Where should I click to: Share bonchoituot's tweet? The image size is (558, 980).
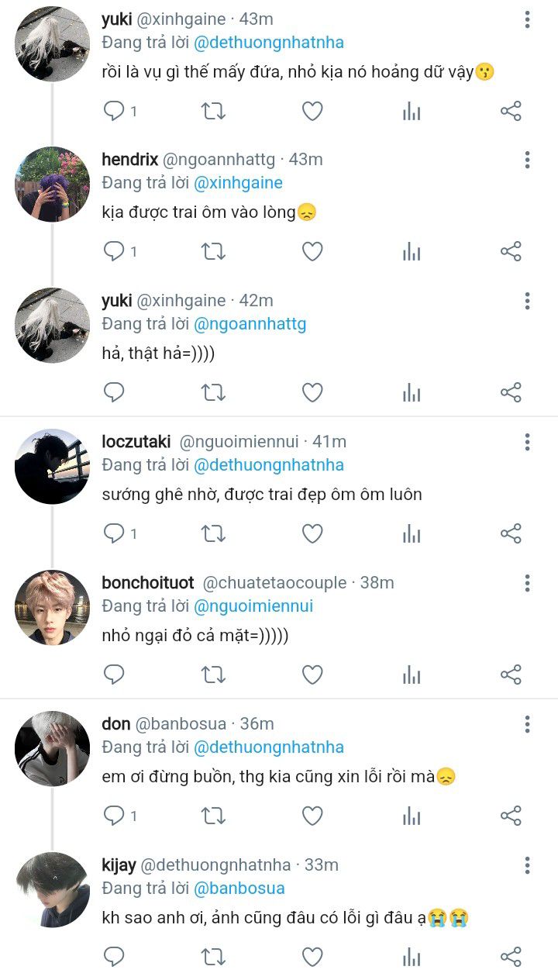point(511,675)
